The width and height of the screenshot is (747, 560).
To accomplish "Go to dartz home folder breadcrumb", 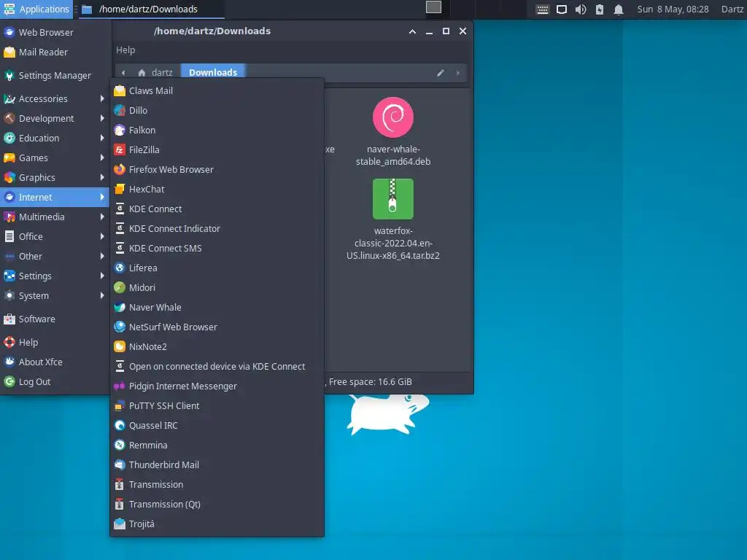I will pos(155,72).
